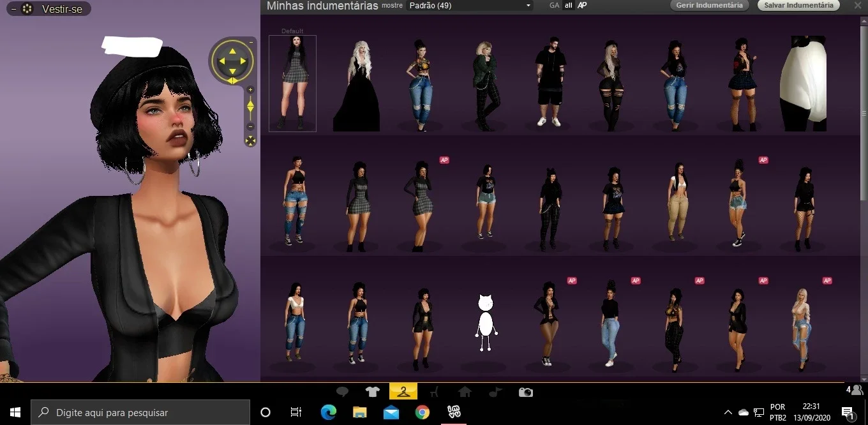Viewport: 868px width, 425px height.
Task: Click the taskbar clock showing 22:31
Action: coord(811,412)
